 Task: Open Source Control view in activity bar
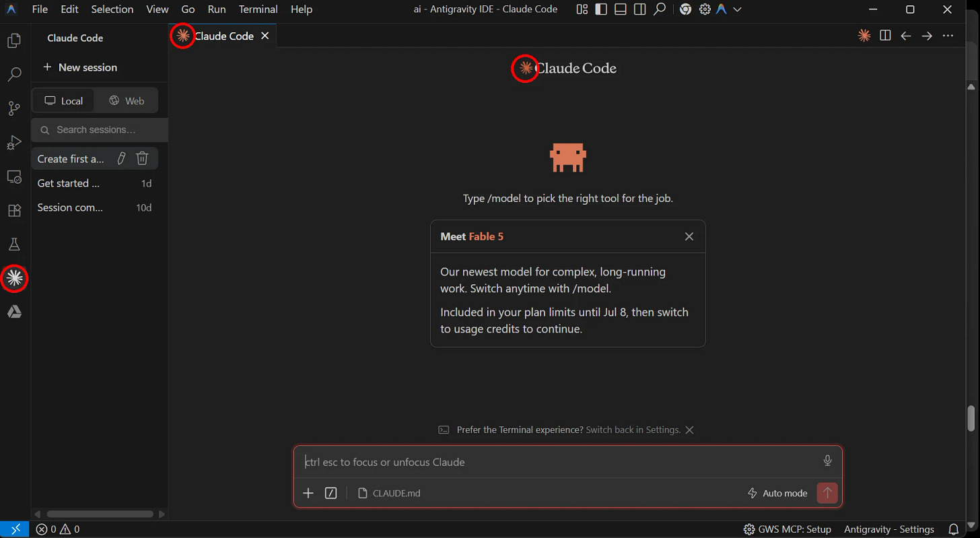tap(14, 108)
